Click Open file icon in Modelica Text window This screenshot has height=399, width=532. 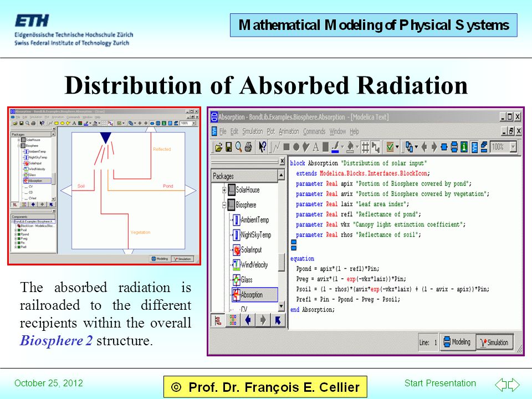coord(219,147)
